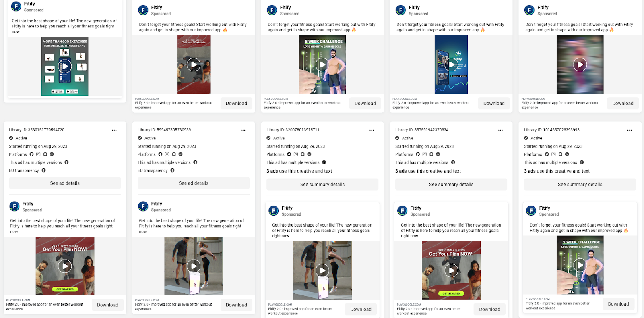Viewport: 644px width, 318px height.
Task: Open options menu for Library ID 320078013915711
Action: tap(372, 130)
